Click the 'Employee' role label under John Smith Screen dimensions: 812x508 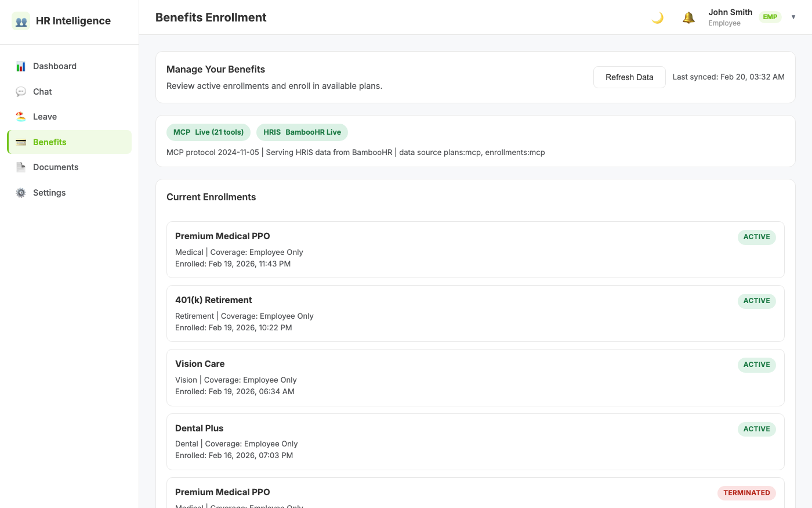(x=724, y=23)
